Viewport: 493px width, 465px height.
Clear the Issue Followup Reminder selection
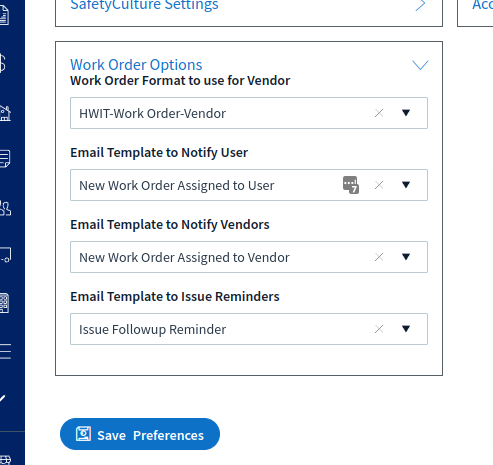click(x=379, y=329)
